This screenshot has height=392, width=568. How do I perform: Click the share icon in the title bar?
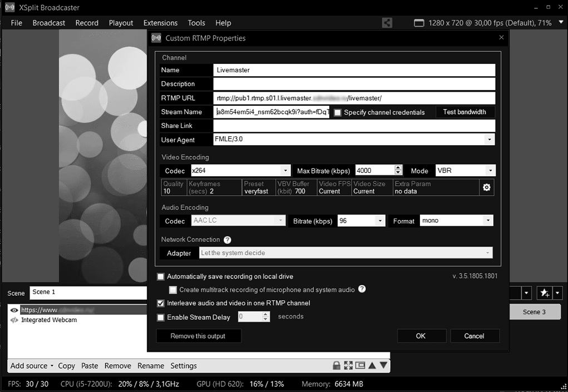387,23
